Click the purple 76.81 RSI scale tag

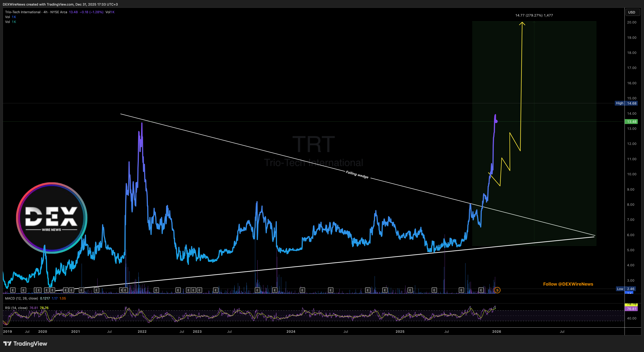click(631, 309)
